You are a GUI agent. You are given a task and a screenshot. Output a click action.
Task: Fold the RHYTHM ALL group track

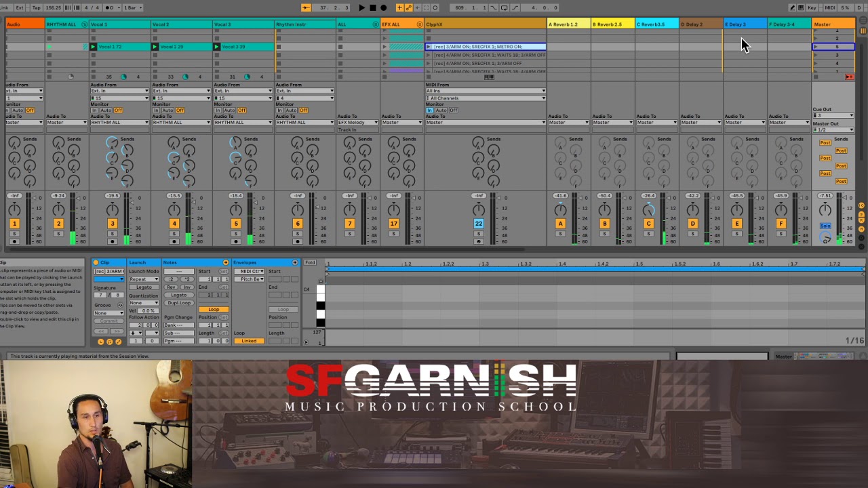(x=85, y=24)
